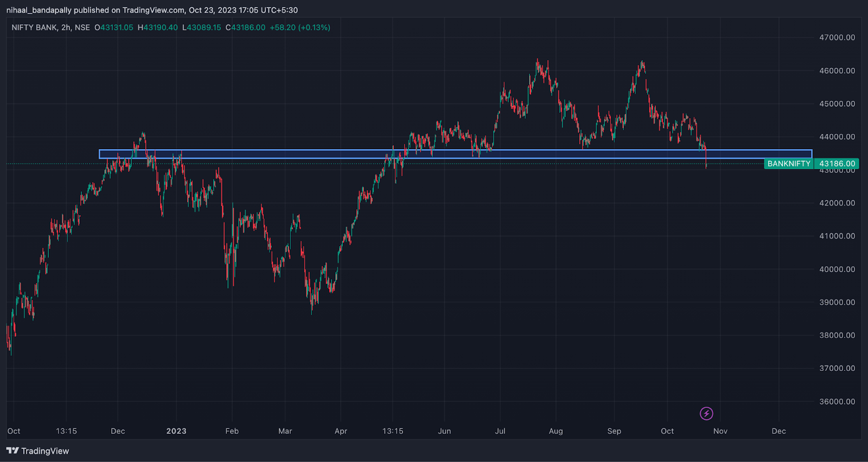Select the blue horizontal support zone rectangle
This screenshot has width=868, height=462.
point(455,154)
